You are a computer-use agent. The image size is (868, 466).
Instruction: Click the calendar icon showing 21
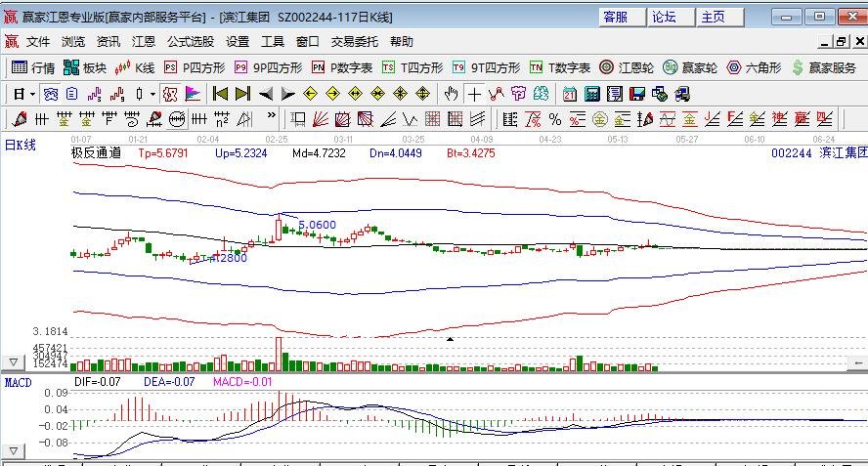coord(569,94)
